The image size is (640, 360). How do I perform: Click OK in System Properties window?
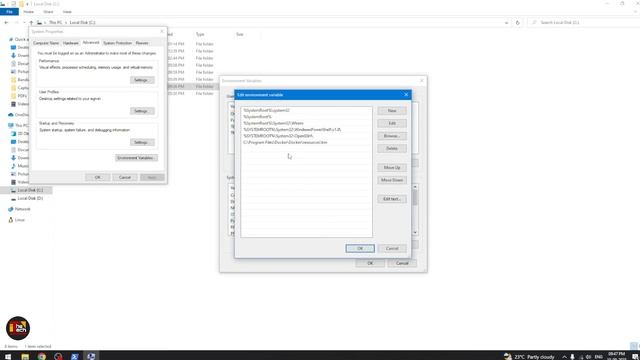[98, 178]
